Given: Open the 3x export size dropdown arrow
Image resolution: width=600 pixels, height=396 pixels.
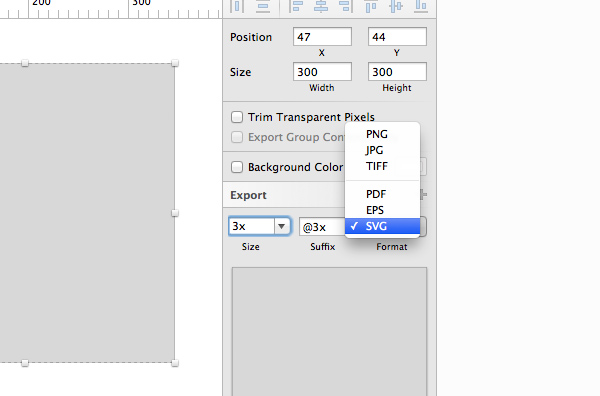Looking at the screenshot, I should pos(282,226).
